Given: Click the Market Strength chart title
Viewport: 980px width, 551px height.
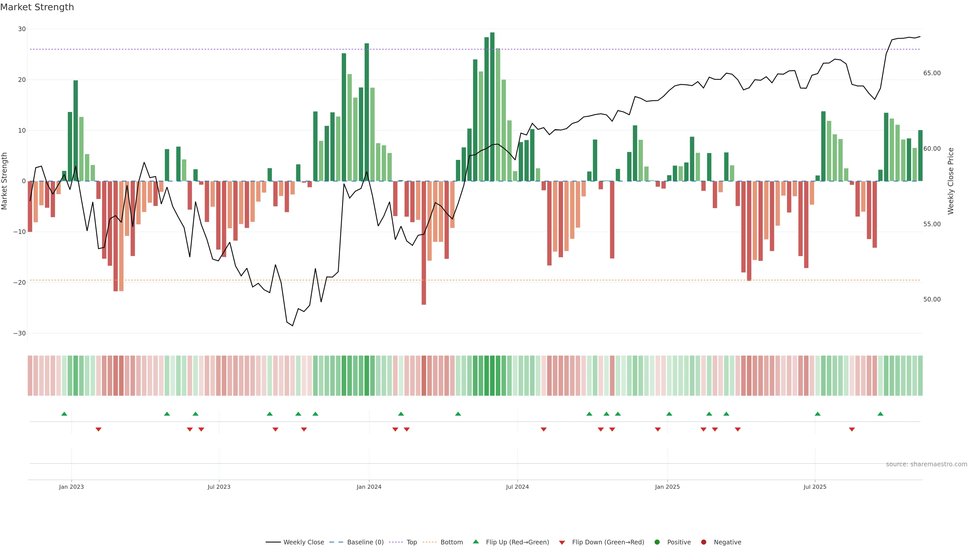Looking at the screenshot, I should point(37,7).
